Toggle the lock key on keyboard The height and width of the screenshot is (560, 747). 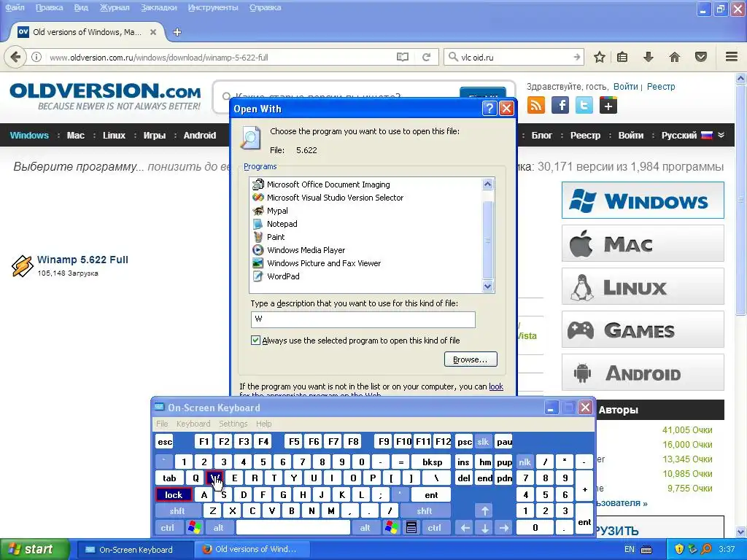(174, 495)
